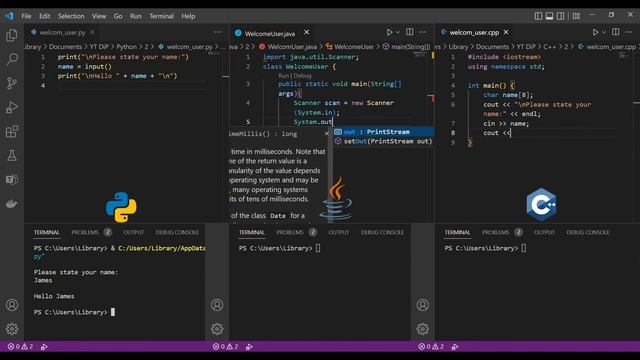This screenshot has width=640, height=360.
Task: Click the VS Code logo icon
Action: tap(9, 16)
